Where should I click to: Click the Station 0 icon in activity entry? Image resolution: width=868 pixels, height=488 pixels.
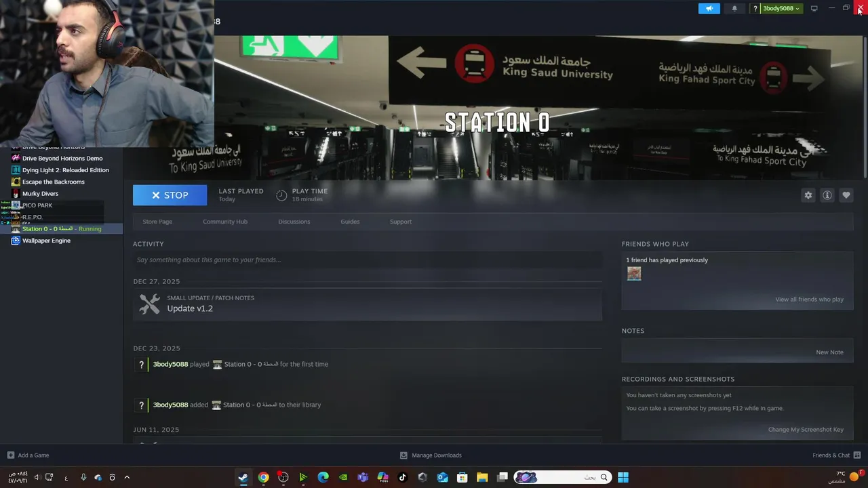coord(217,364)
